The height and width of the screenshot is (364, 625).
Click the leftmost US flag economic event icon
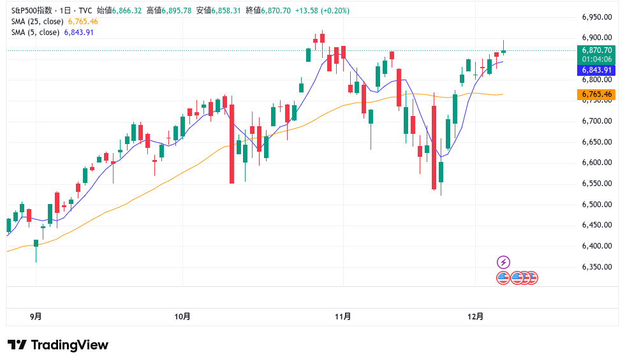pos(503,277)
